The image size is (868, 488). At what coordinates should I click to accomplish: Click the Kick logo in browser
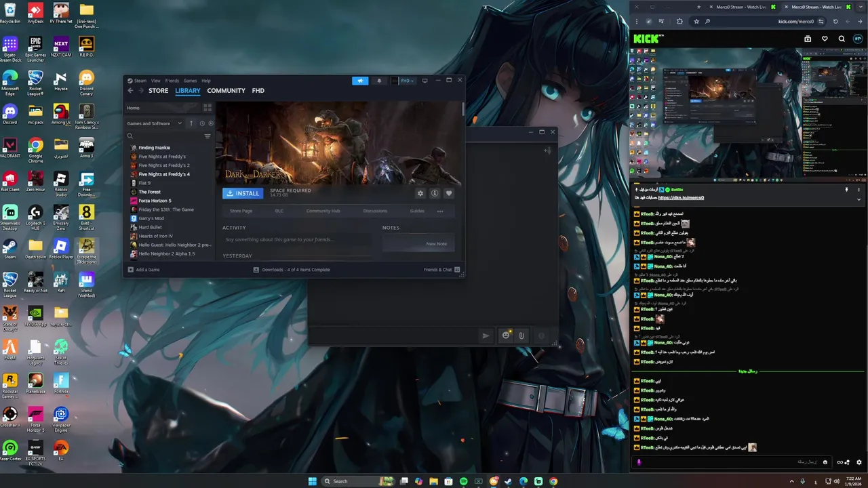pyautogui.click(x=648, y=39)
